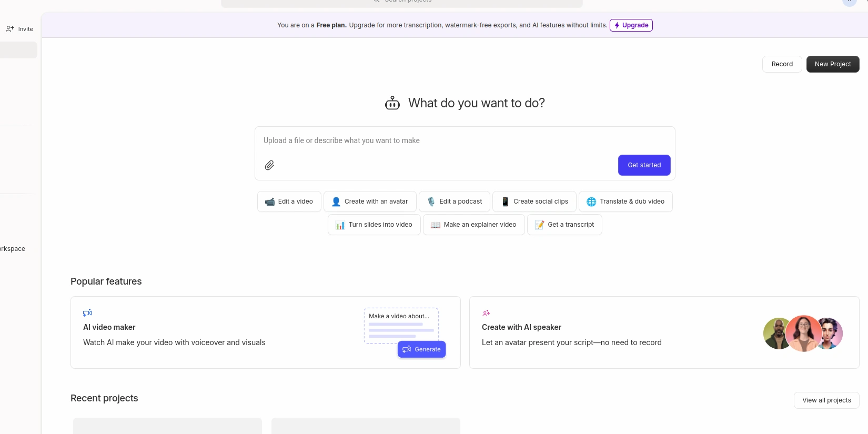This screenshot has height=434, width=868.
Task: Pick Create social clips option
Action: (534, 201)
